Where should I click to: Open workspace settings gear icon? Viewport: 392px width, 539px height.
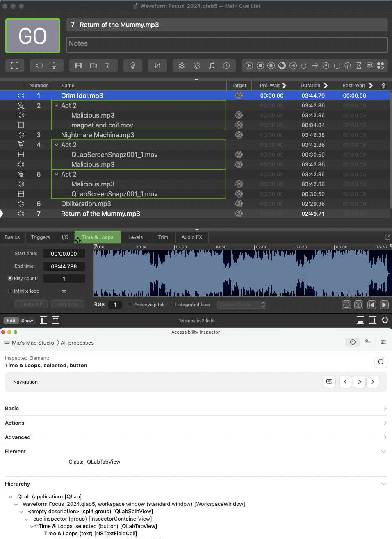pos(385,321)
